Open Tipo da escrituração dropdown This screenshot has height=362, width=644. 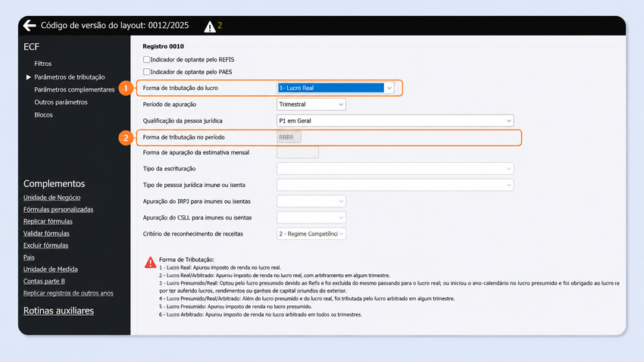click(395, 169)
